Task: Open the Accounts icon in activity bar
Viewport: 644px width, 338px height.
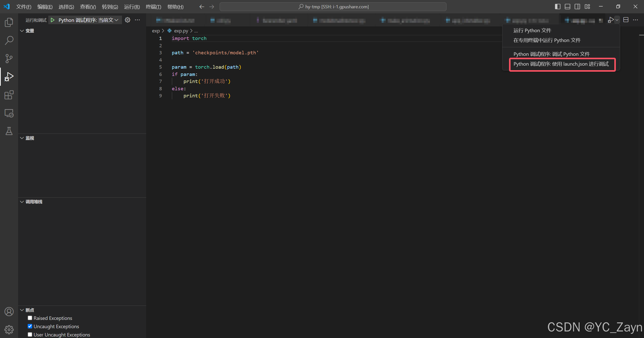Action: 9,311
